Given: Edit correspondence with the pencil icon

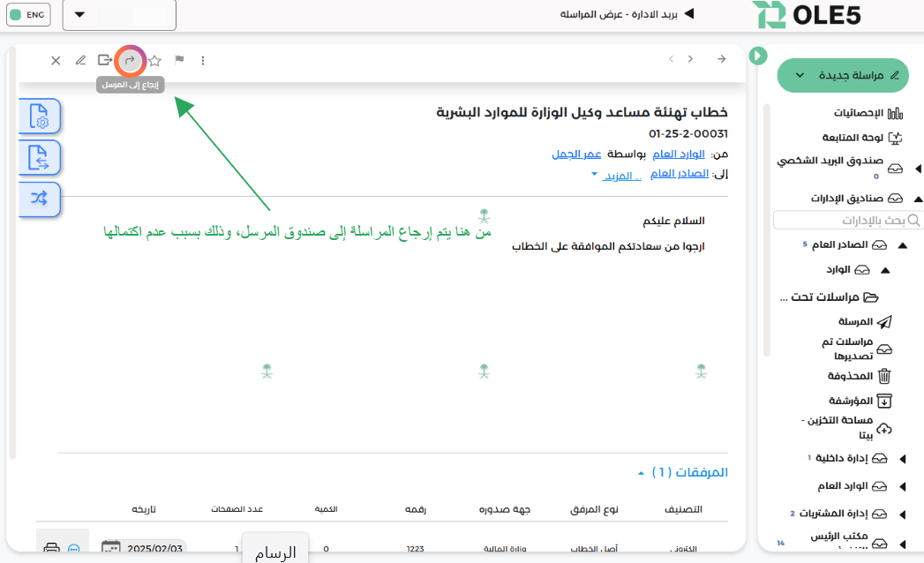Looking at the screenshot, I should 80,60.
